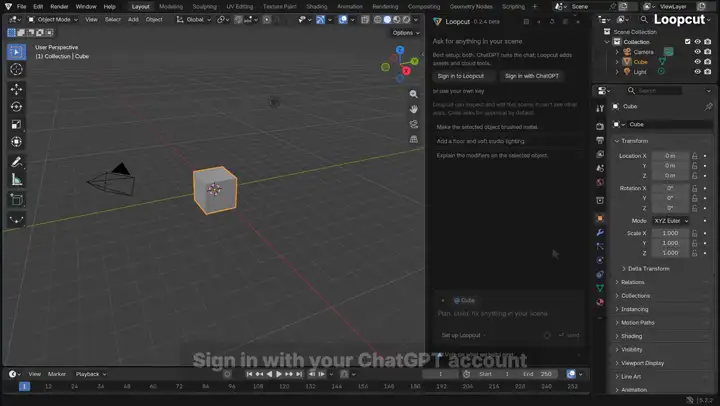Choose Add a floor and soft studio lighting
Viewport: 720px width, 406px height.
pos(480,141)
